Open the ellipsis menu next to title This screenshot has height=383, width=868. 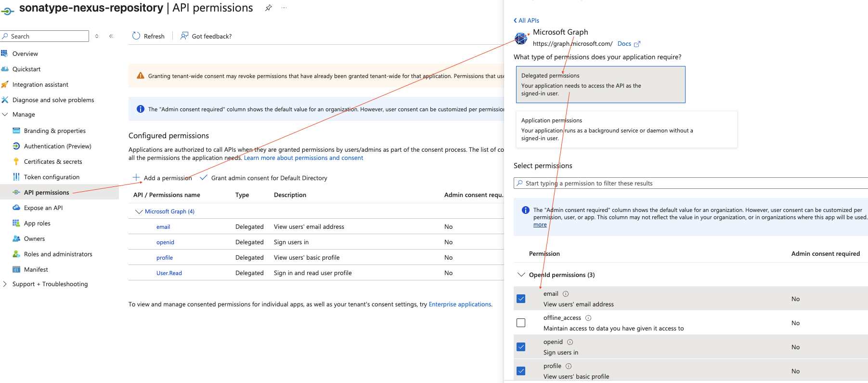tap(284, 8)
